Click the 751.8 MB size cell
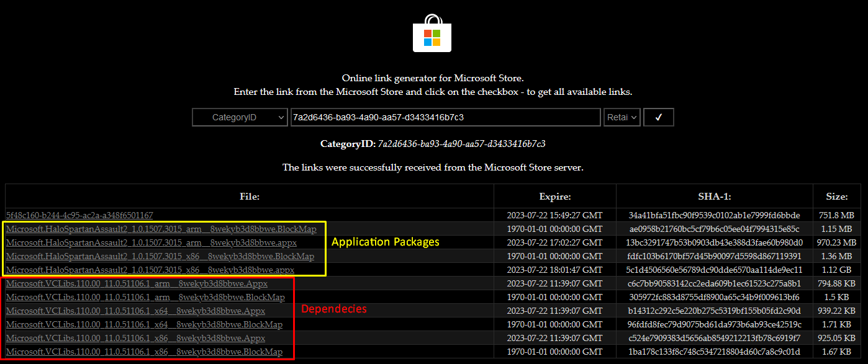Screen dimensions: 868x364 click(837, 215)
